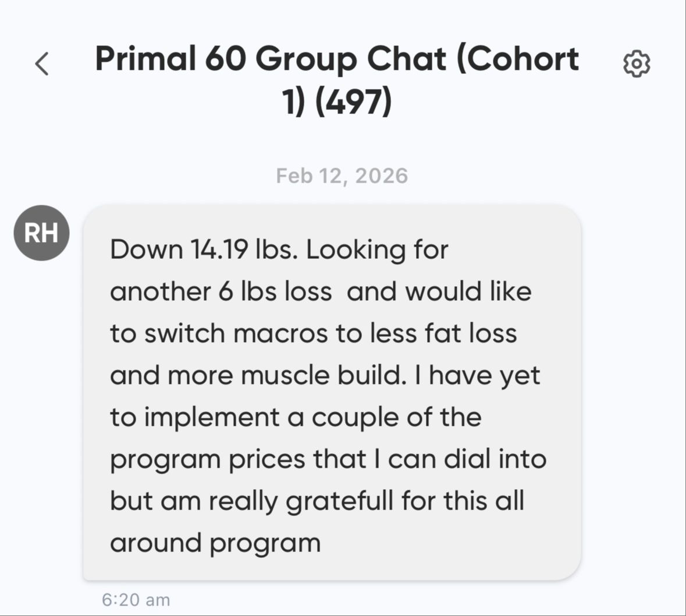Tap the RH avatar circle
Viewport: 686px width, 616px height.
41,233
